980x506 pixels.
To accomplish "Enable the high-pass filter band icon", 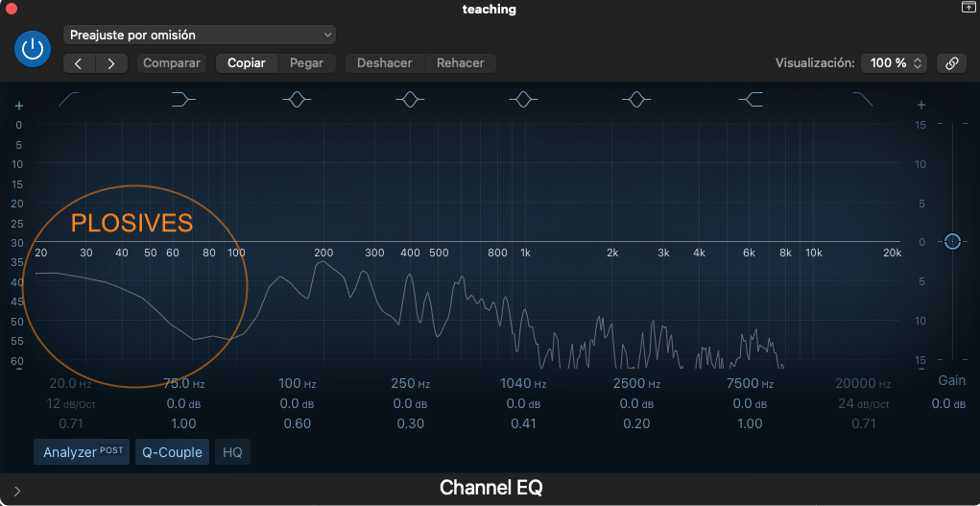I will click(70, 99).
